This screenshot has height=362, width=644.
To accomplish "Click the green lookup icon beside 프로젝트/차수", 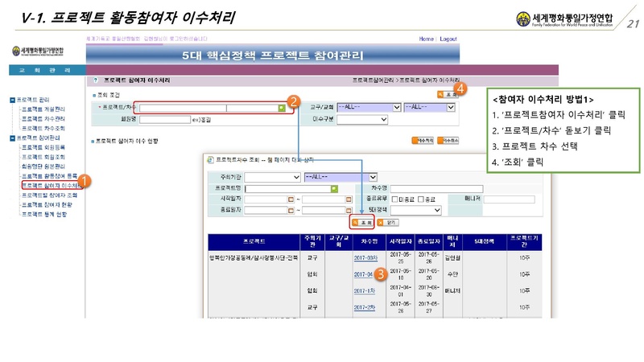I will click(x=281, y=108).
